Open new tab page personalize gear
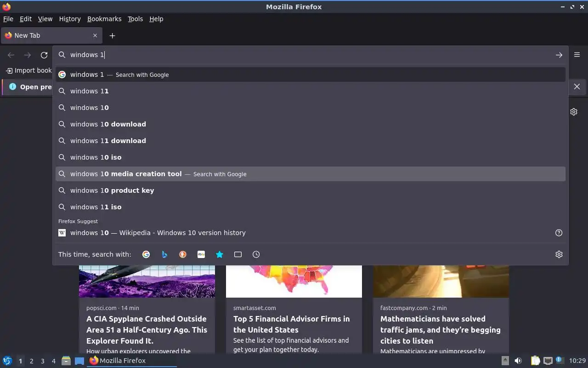 pyautogui.click(x=574, y=112)
